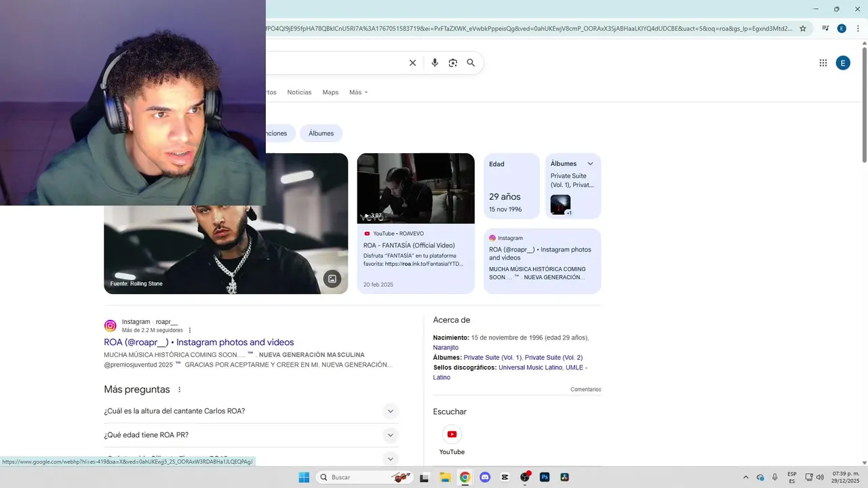This screenshot has width=868, height=488.
Task: Open Google Lens image search icon
Action: click(453, 63)
